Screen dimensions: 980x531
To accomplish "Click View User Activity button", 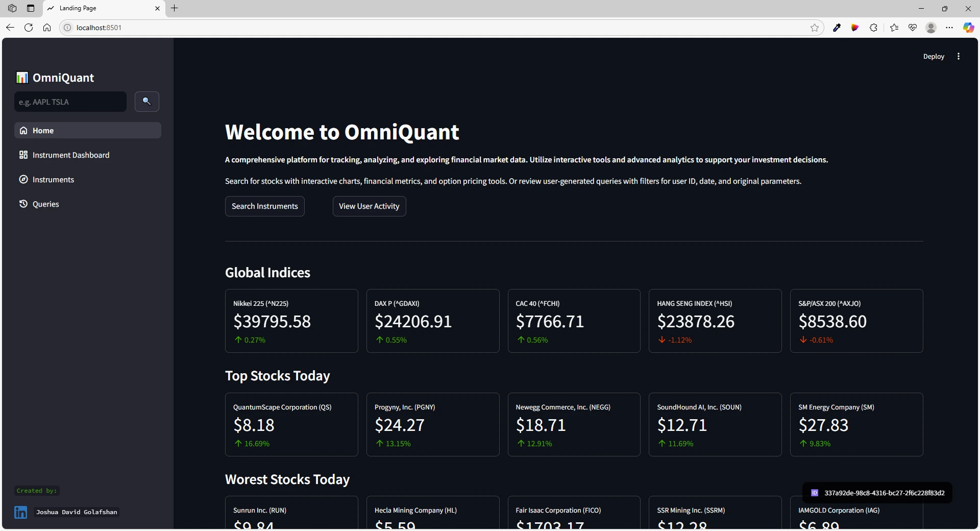I will click(x=369, y=206).
